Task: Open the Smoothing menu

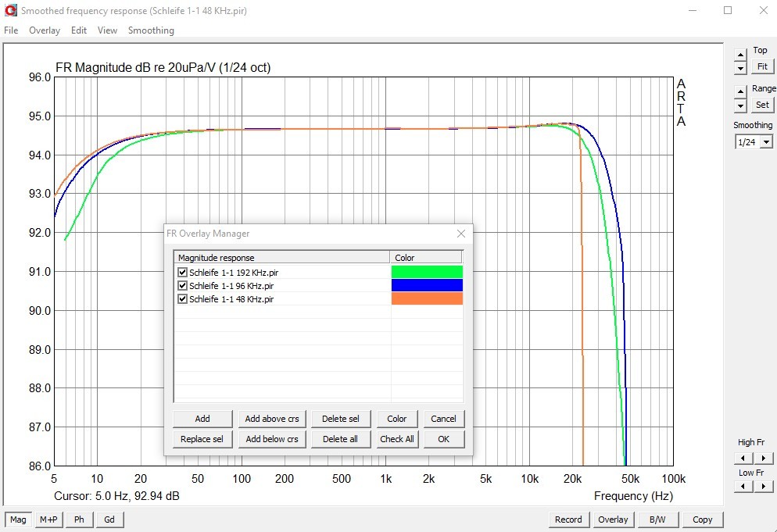Action: coord(151,30)
